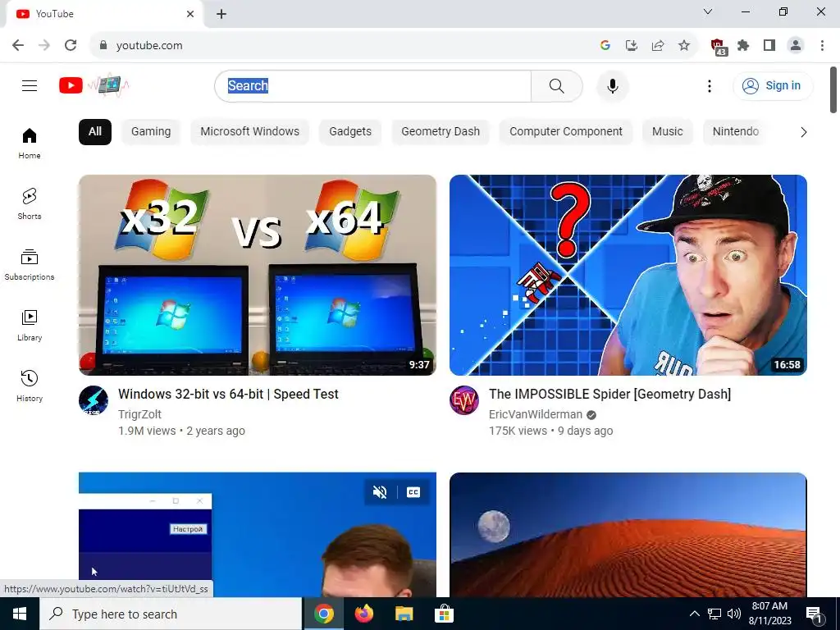Select the Computer Component chip
The height and width of the screenshot is (630, 840).
click(566, 132)
